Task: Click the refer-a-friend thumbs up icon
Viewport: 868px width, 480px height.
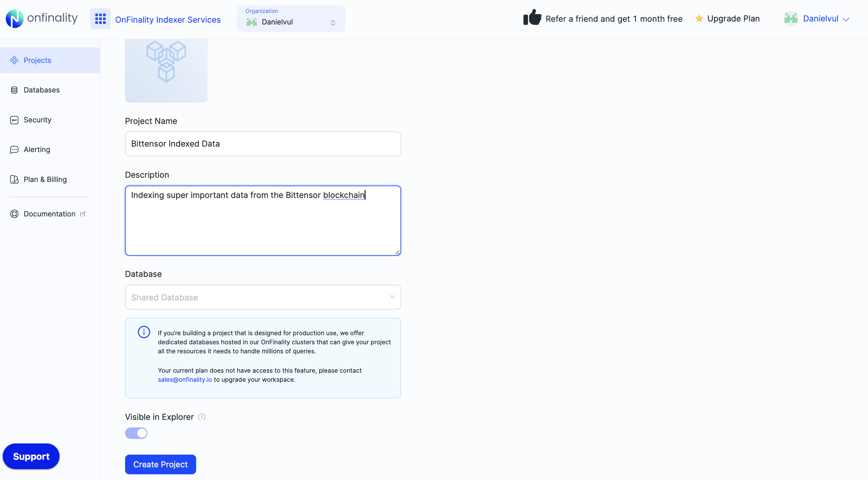Action: [532, 18]
